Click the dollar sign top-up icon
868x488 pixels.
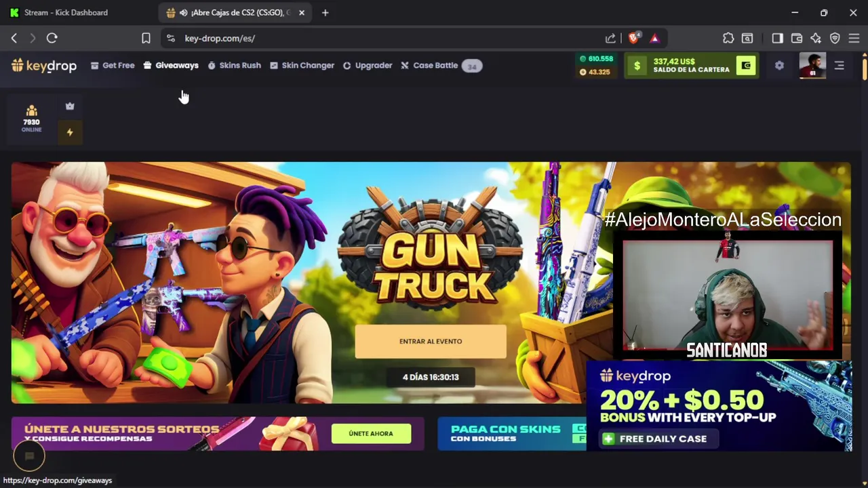[x=637, y=66]
